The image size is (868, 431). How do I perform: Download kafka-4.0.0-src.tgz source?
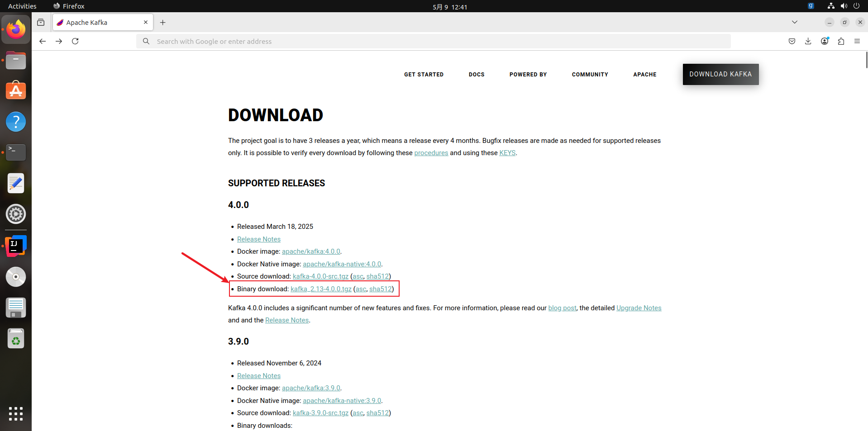[320, 276]
